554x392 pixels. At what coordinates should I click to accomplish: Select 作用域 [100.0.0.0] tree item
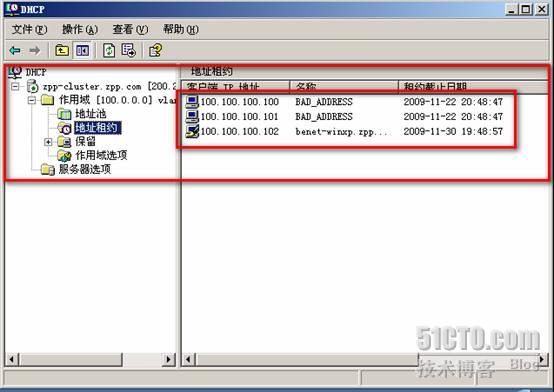pos(118,100)
